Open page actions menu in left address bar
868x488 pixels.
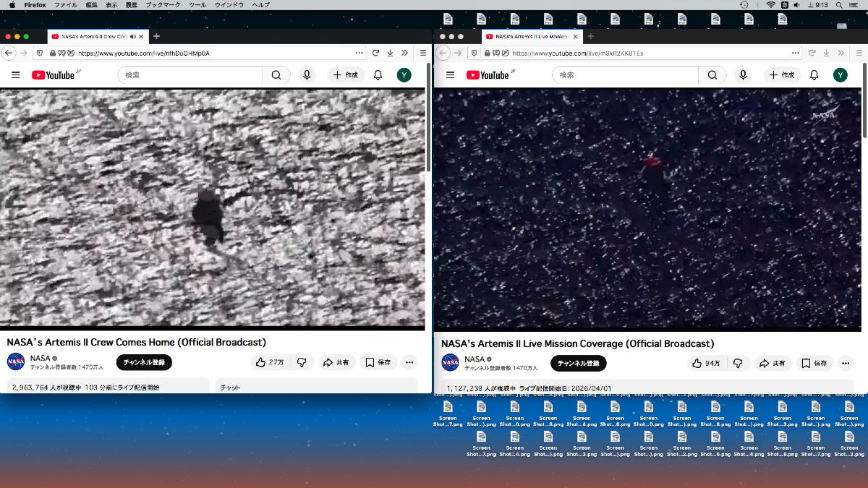(359, 53)
